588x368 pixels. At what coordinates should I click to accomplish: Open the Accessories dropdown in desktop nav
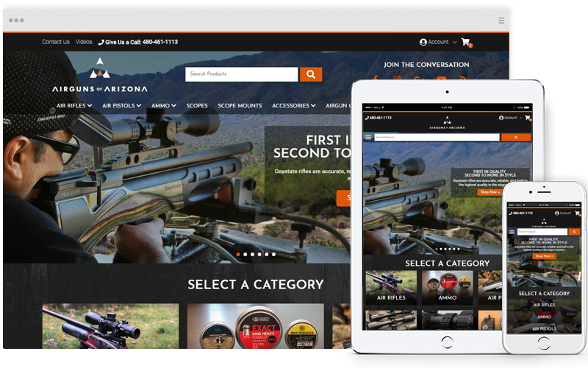294,106
